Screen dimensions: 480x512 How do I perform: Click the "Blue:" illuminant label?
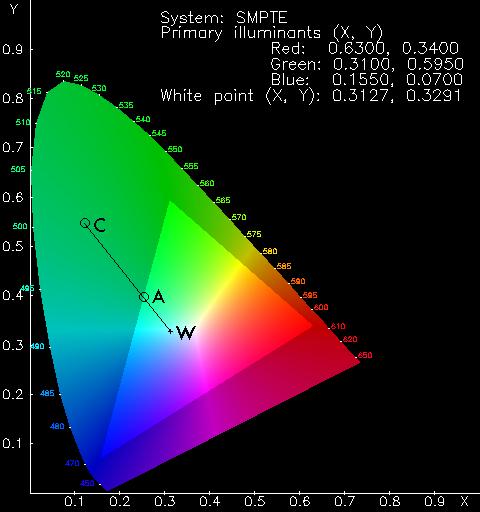pyautogui.click(x=290, y=80)
